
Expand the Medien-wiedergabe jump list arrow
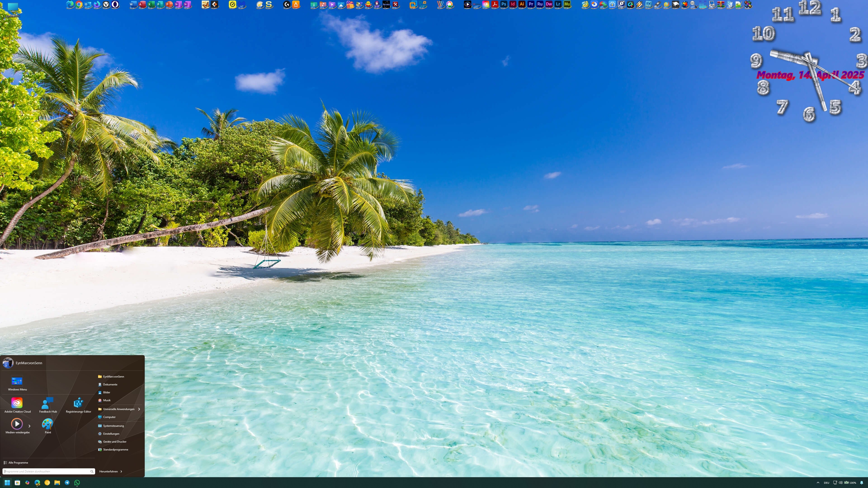(x=29, y=426)
